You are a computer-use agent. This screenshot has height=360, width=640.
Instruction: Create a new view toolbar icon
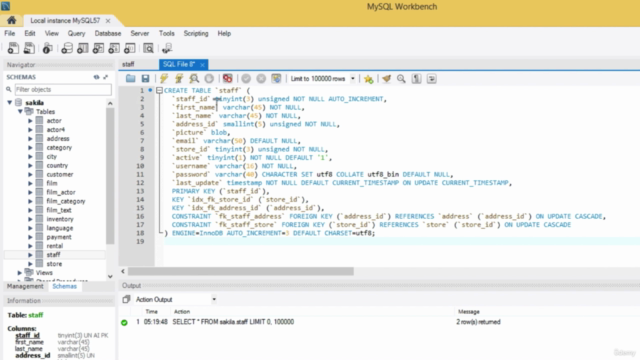(98, 48)
